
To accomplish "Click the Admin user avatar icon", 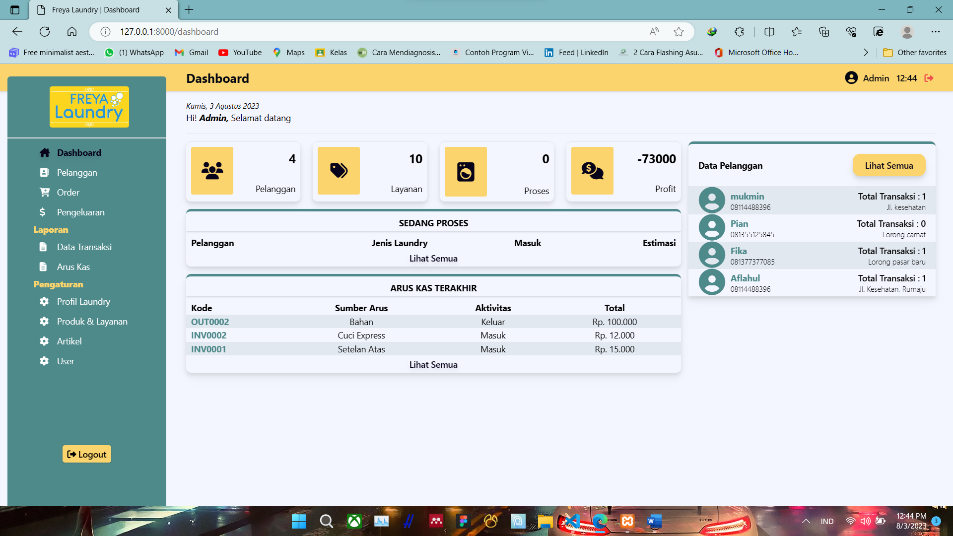I will pos(851,78).
